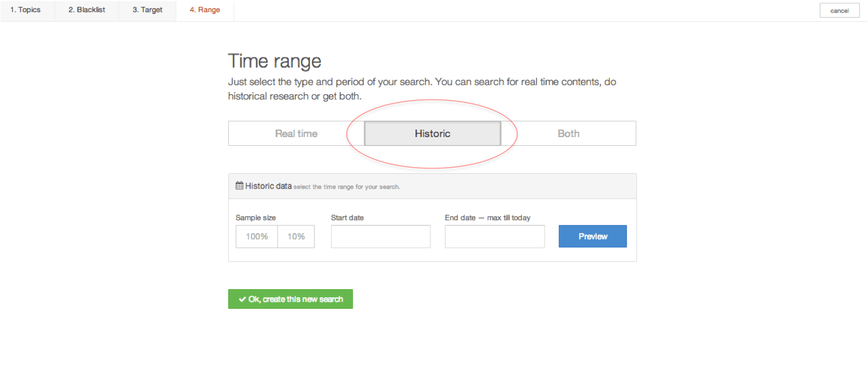This screenshot has width=868, height=388.
Task: Click the Historic data panel header text
Action: [x=268, y=186]
